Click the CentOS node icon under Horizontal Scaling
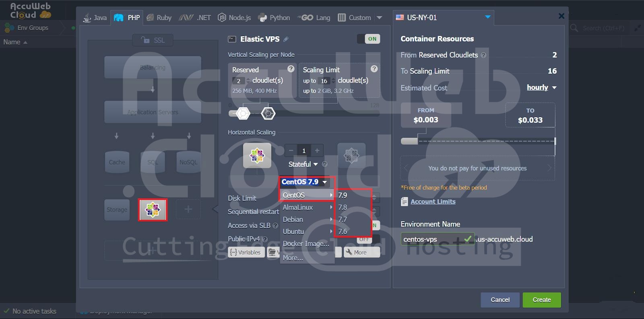 257,155
